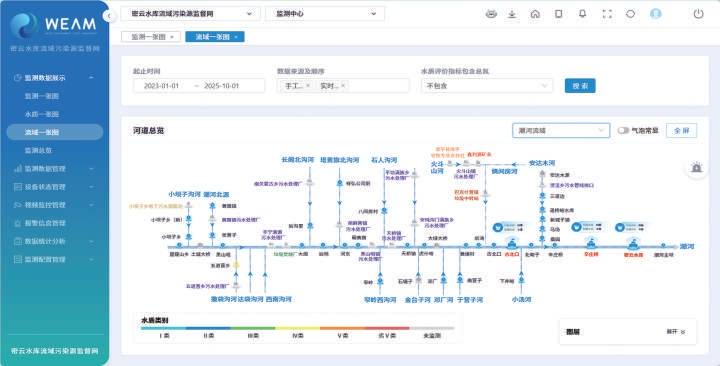The height and width of the screenshot is (366, 720).
Task: Switch to the 监测一张图 tab
Action: point(151,37)
